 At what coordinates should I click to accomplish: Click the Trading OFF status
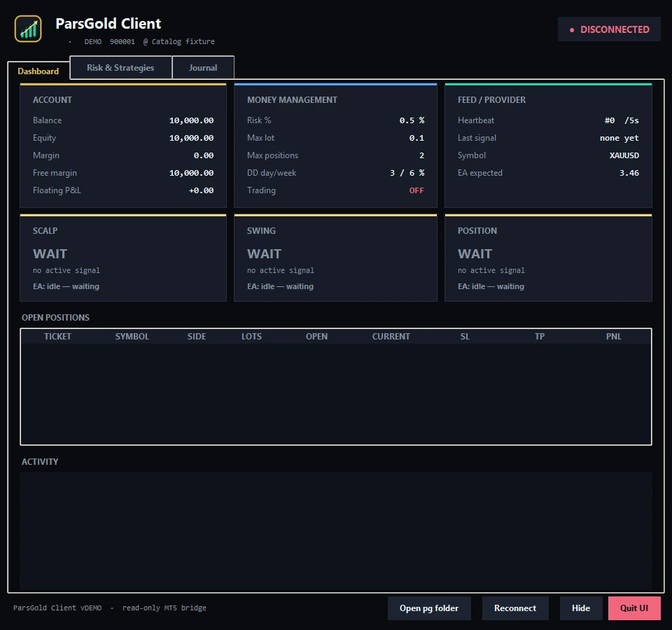(416, 190)
